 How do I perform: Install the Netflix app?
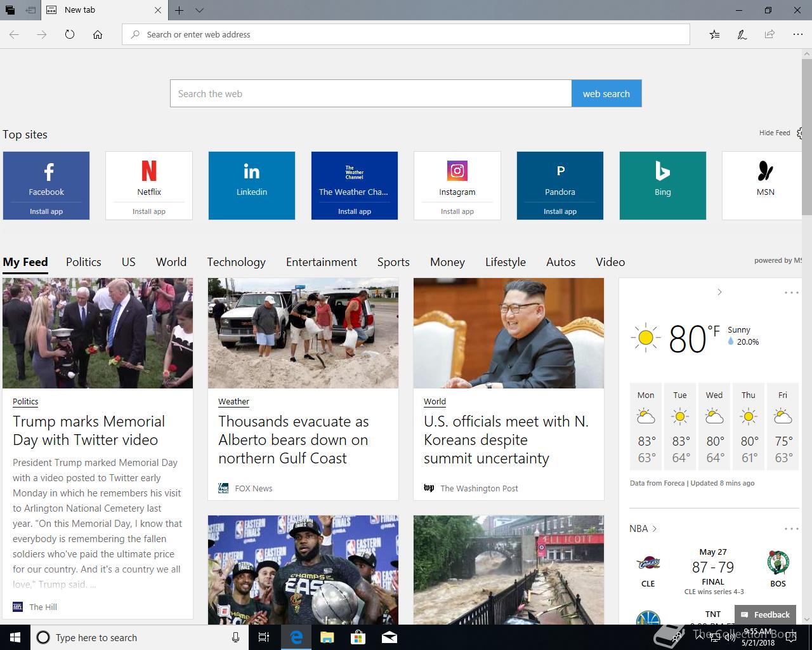149,211
